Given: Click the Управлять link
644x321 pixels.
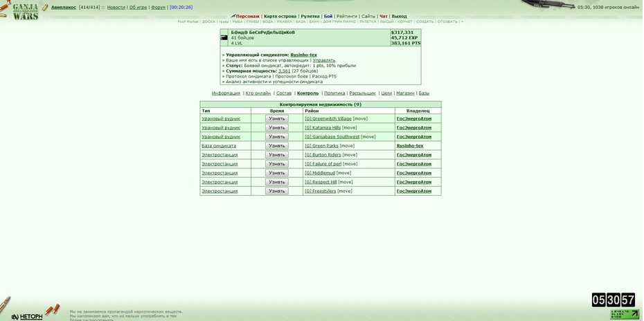Looking at the screenshot, I should pos(324,60).
